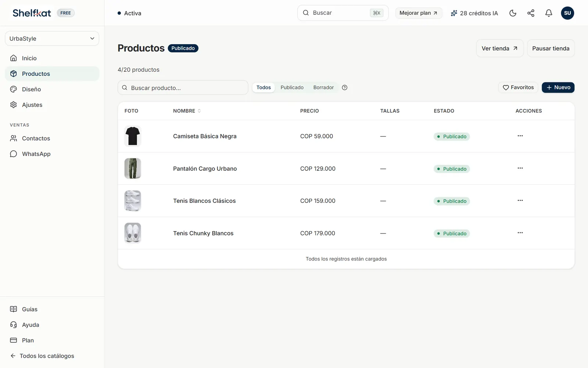The width and height of the screenshot is (588, 368).
Task: Click the share icon in top bar
Action: (x=531, y=13)
